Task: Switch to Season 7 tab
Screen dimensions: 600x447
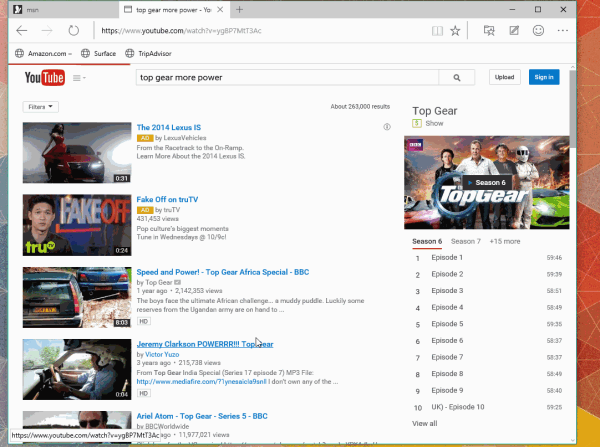Action: point(466,241)
